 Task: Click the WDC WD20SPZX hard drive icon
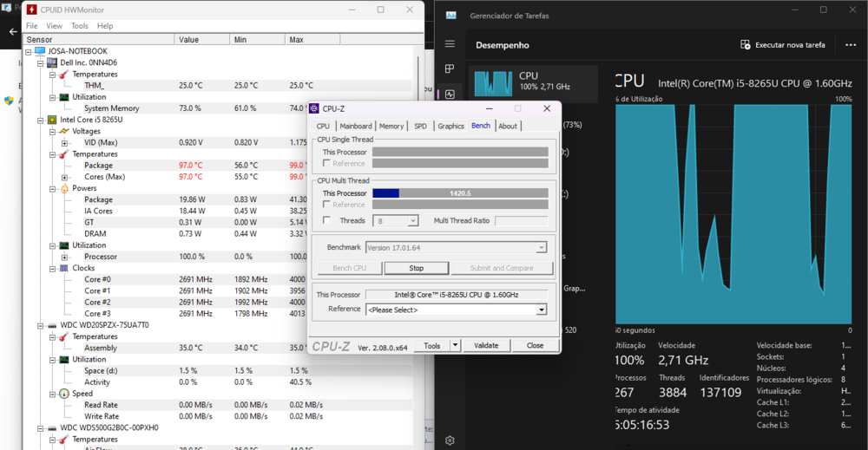[51, 325]
